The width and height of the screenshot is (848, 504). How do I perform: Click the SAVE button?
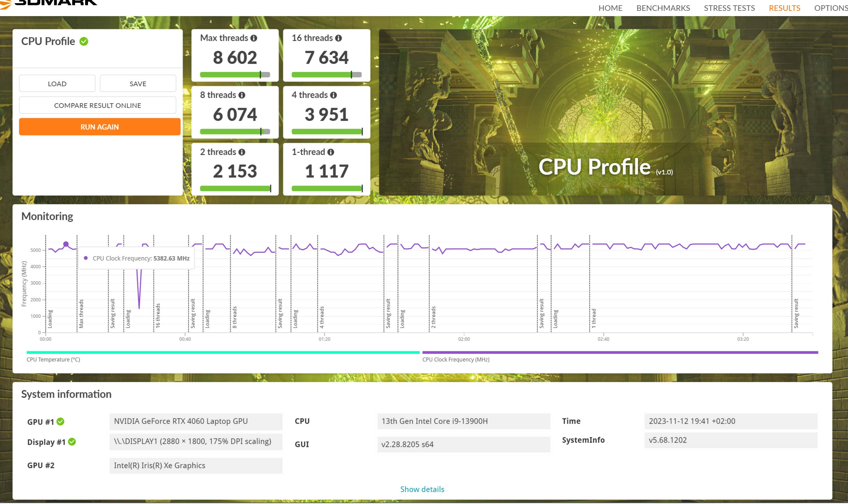click(138, 84)
